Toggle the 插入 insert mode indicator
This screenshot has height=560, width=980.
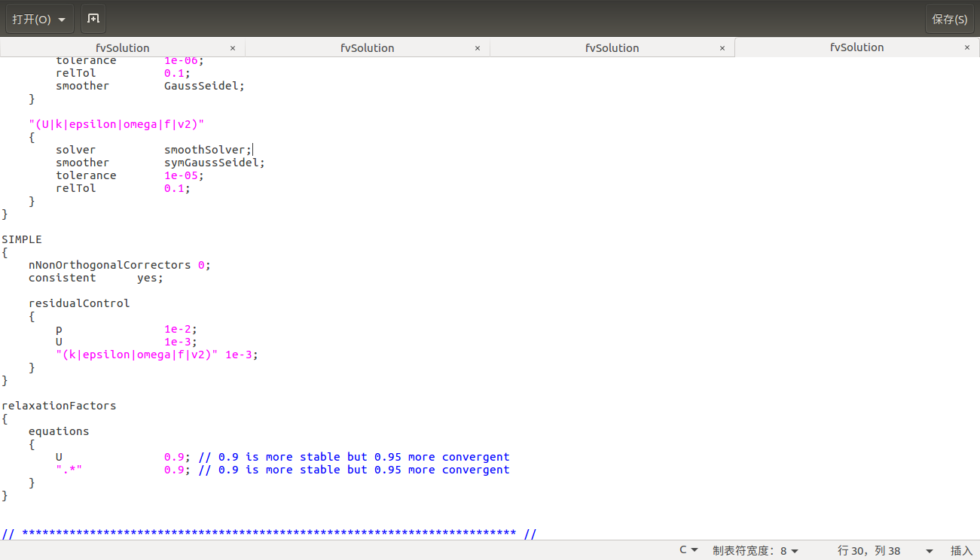pyautogui.click(x=961, y=550)
